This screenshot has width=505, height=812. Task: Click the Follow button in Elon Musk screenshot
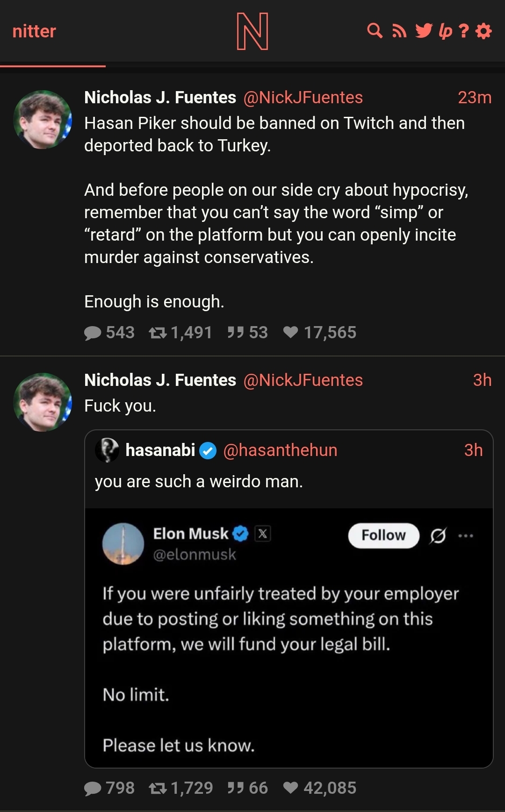(383, 535)
